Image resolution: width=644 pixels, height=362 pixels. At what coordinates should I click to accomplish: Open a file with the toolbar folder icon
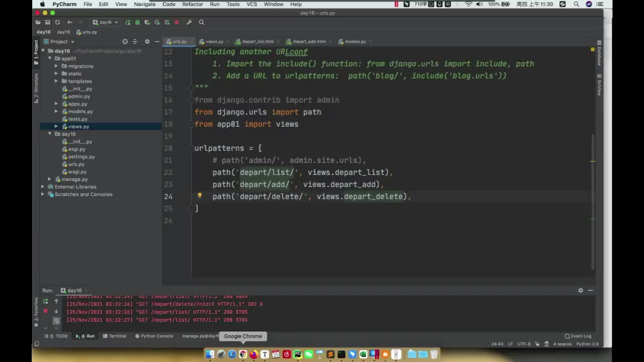point(38,22)
